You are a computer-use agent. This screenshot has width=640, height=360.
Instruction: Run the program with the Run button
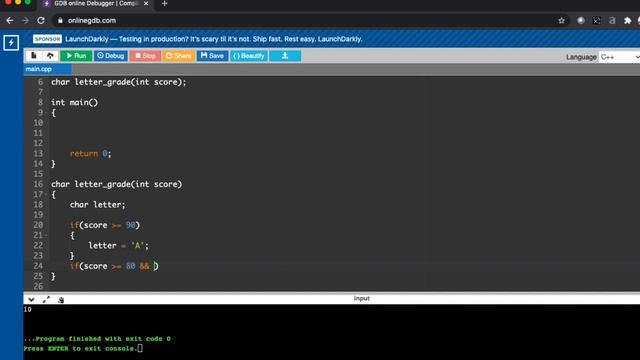[x=76, y=56]
